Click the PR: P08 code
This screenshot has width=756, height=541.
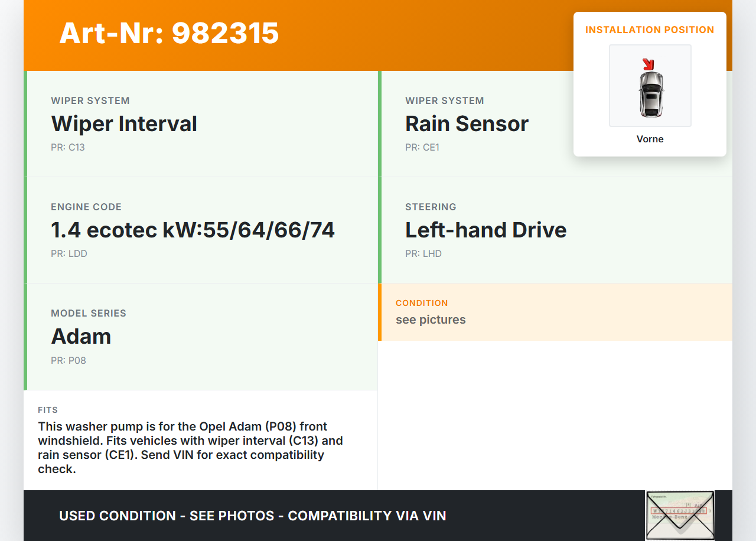coord(69,360)
